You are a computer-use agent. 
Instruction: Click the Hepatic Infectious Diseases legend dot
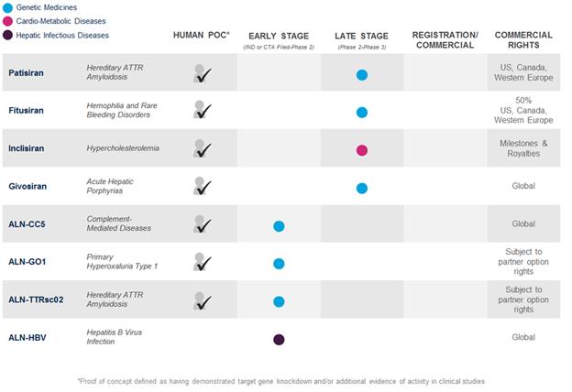pyautogui.click(x=7, y=36)
